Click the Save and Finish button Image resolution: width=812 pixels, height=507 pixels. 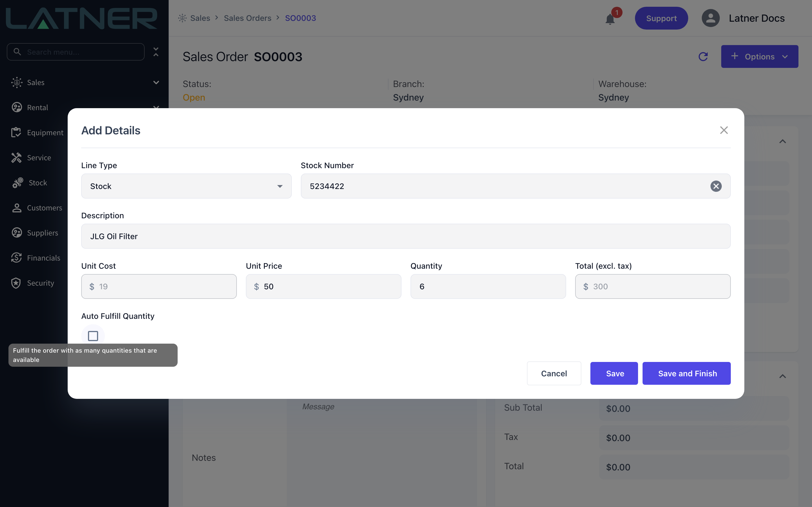(x=686, y=373)
